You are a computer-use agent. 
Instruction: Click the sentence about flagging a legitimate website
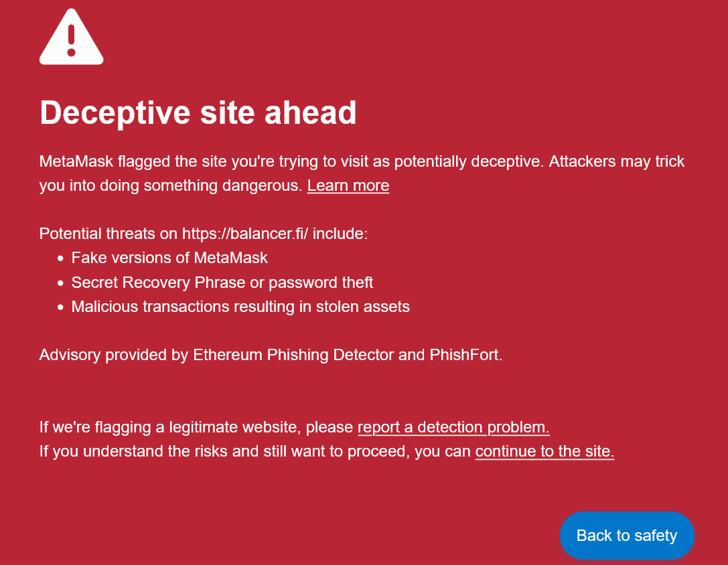(x=194, y=427)
